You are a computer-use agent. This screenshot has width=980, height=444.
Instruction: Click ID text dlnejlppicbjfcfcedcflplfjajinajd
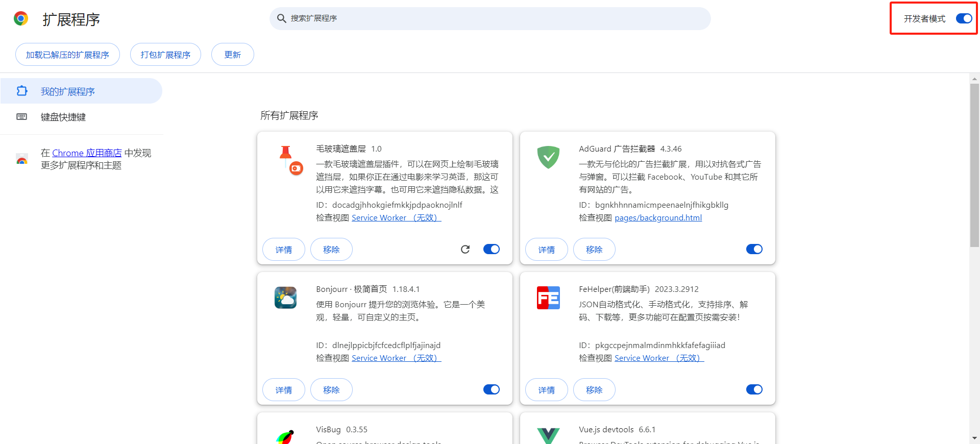(x=386, y=345)
